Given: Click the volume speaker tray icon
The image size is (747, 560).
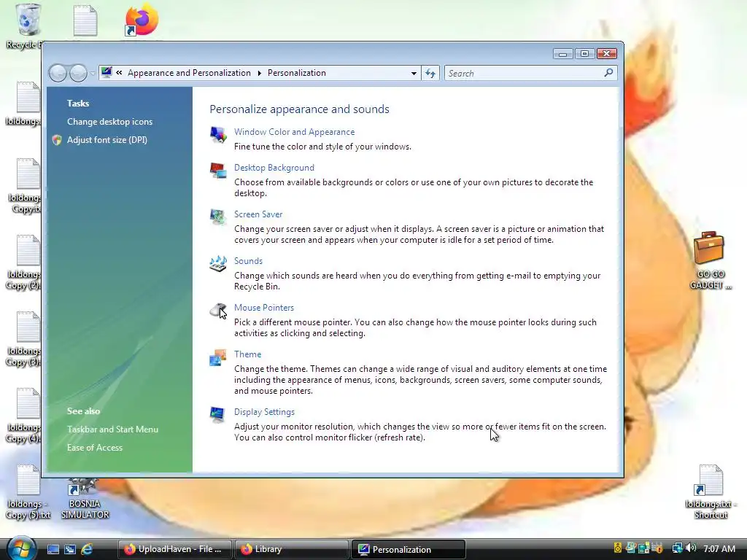Looking at the screenshot, I should click(691, 548).
